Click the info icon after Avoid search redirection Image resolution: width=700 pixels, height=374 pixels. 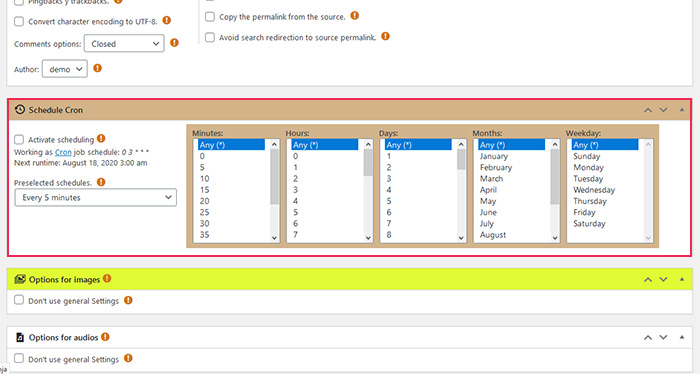coord(385,37)
